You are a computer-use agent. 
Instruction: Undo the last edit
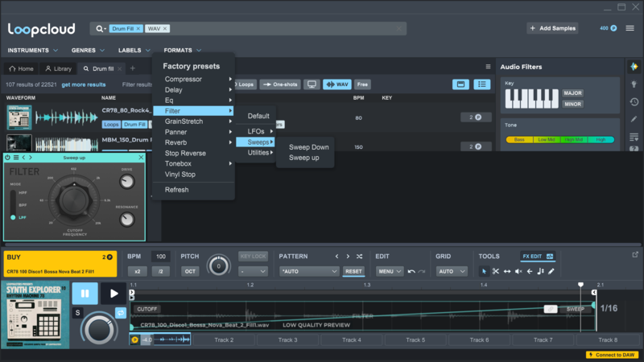(411, 271)
